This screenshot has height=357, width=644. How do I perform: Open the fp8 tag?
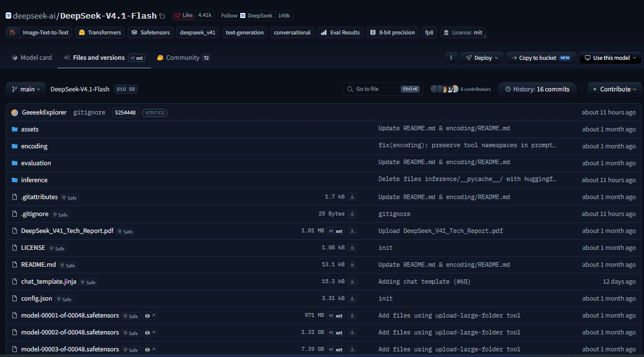click(429, 33)
